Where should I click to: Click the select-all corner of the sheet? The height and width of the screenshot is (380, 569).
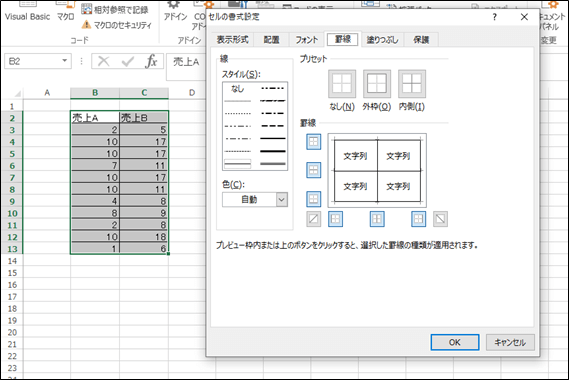[16, 93]
